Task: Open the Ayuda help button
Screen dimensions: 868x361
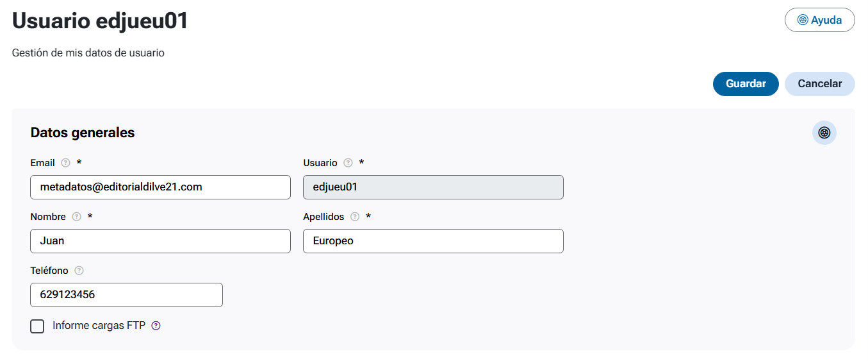Action: pos(819,20)
